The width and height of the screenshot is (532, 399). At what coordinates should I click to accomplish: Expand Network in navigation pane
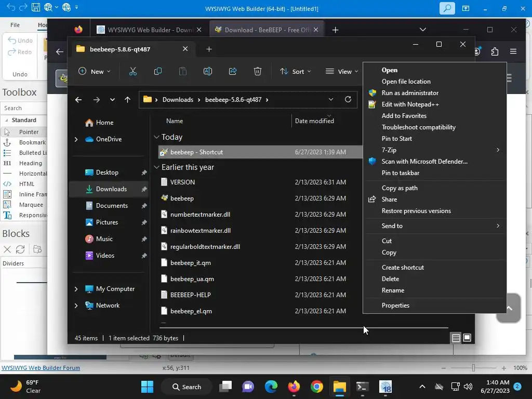(x=76, y=305)
